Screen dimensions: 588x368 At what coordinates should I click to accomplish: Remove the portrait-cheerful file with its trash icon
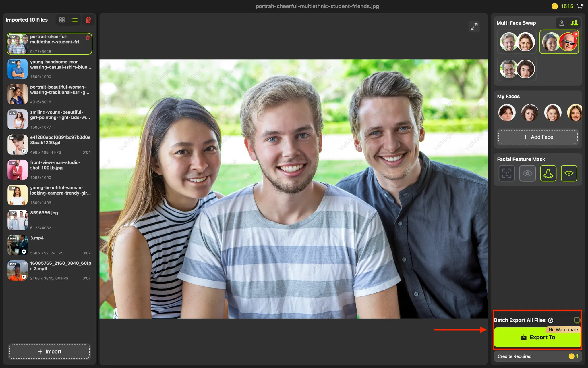coord(88,38)
